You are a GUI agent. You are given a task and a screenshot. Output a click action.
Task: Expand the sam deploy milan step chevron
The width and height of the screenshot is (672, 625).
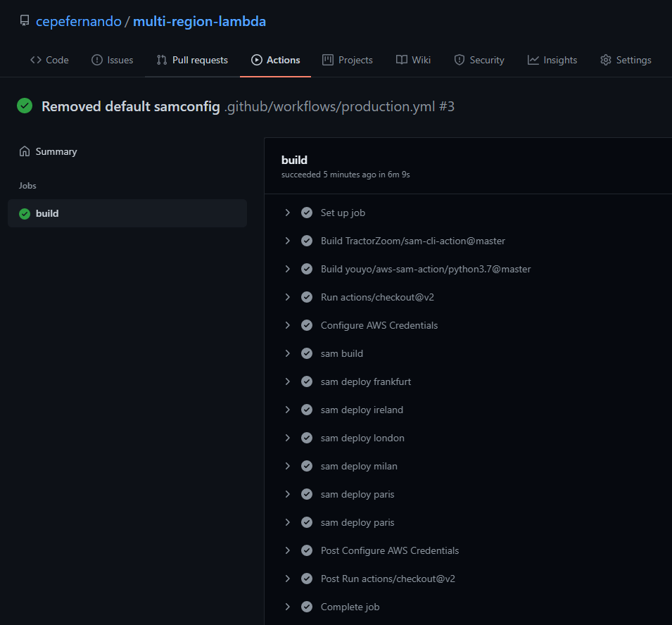tap(288, 466)
